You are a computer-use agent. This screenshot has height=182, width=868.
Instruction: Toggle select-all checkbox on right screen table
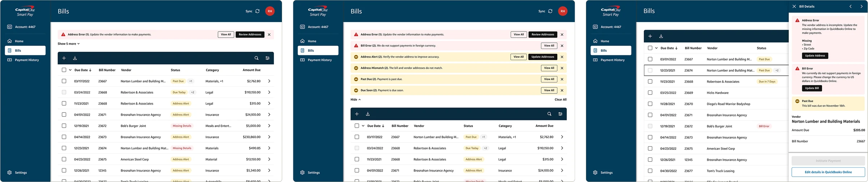pyautogui.click(x=650, y=48)
